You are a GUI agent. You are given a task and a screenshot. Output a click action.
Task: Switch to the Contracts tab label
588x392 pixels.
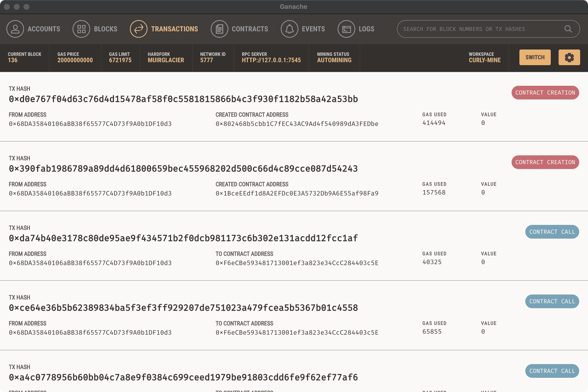coord(250,29)
